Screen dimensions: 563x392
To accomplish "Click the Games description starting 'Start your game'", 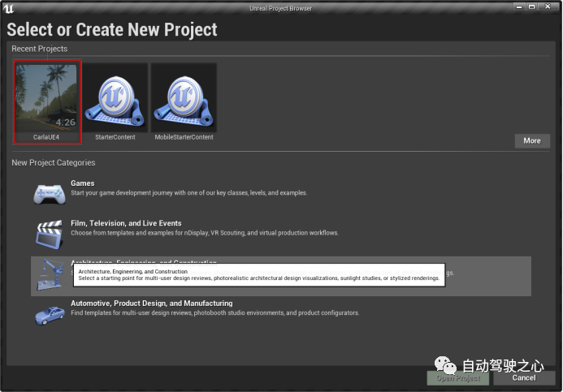I will tap(188, 193).
